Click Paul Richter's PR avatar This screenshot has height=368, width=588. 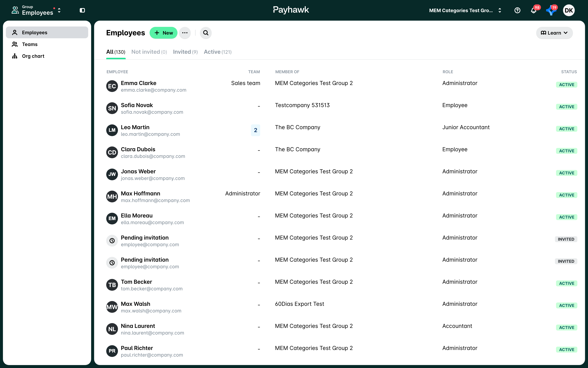coord(112,351)
